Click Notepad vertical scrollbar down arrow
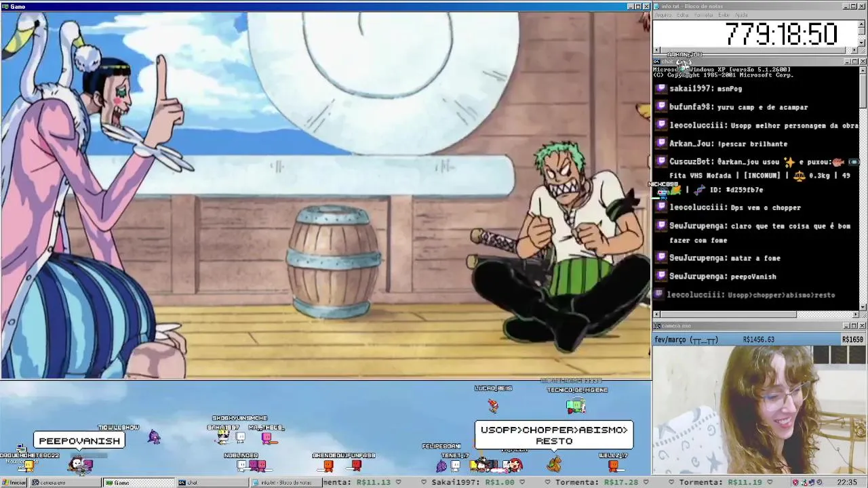 (x=863, y=42)
